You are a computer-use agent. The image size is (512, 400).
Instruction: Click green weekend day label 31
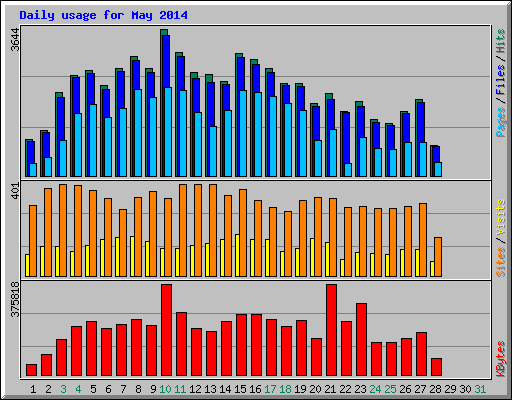coord(480,389)
